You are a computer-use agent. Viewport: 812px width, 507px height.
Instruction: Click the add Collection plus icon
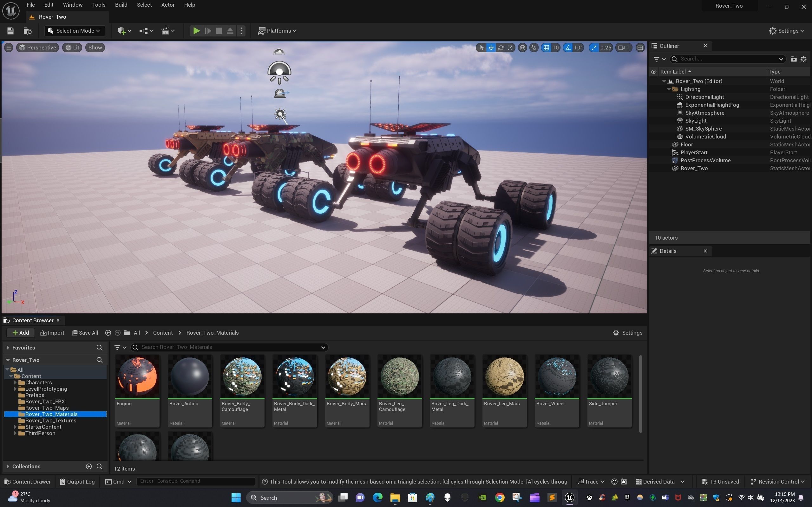88,466
